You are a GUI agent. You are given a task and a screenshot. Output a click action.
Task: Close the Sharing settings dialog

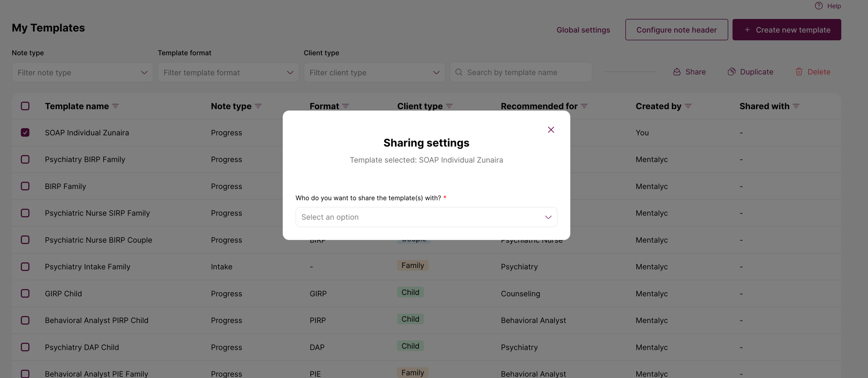coord(551,130)
